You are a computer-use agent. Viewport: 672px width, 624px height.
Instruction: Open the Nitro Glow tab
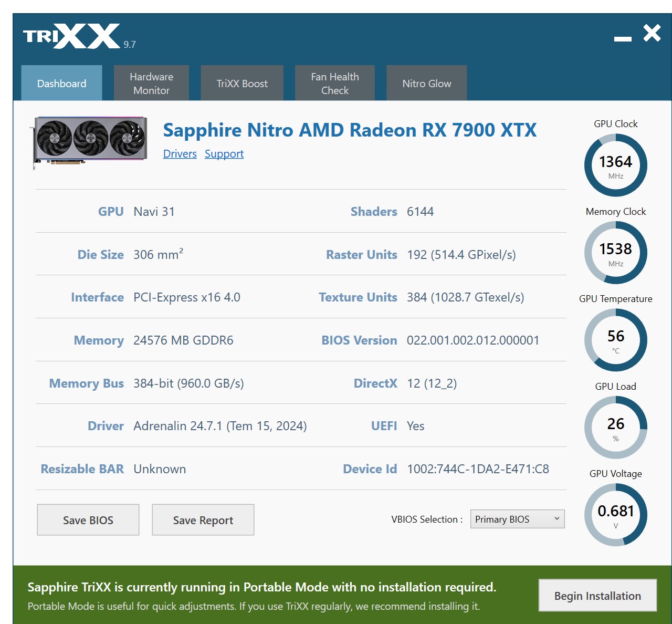427,83
